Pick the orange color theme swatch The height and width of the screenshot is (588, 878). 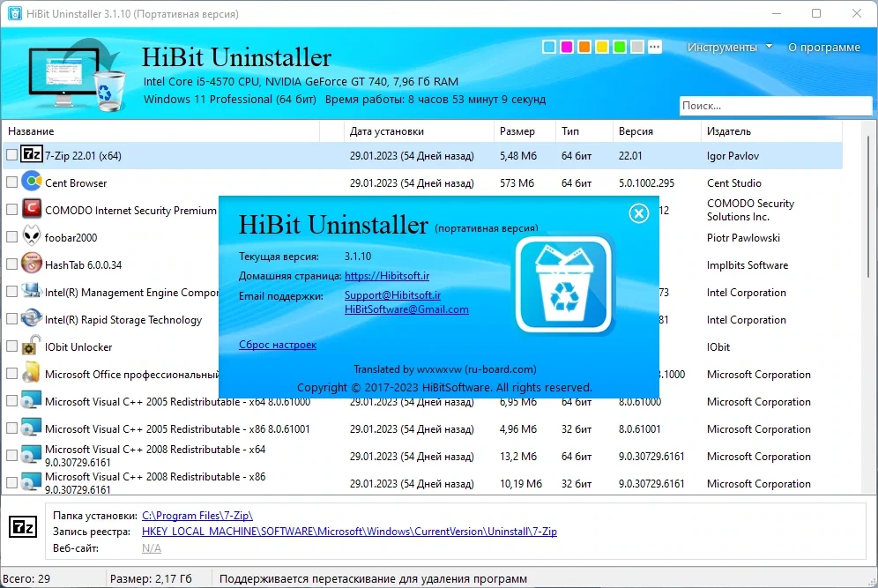click(x=584, y=47)
